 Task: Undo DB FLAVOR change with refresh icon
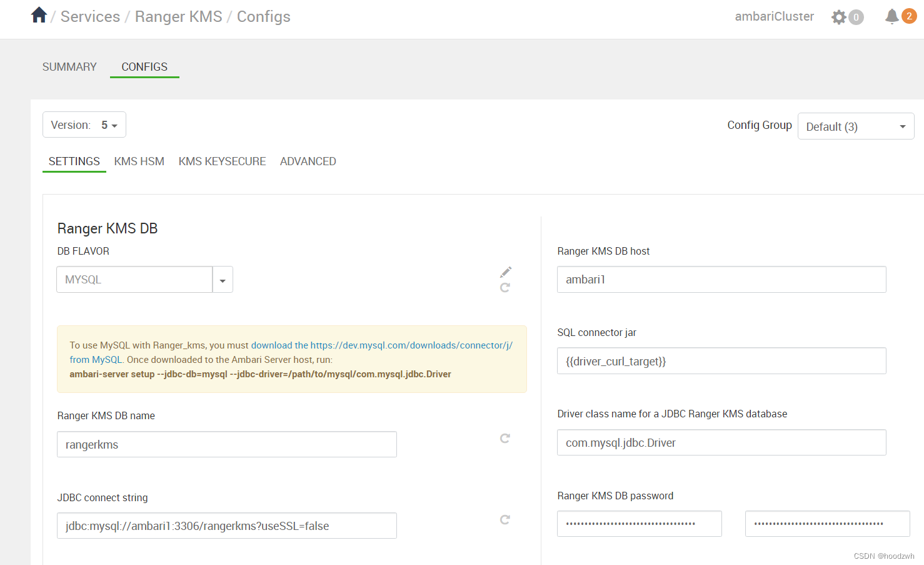click(505, 287)
